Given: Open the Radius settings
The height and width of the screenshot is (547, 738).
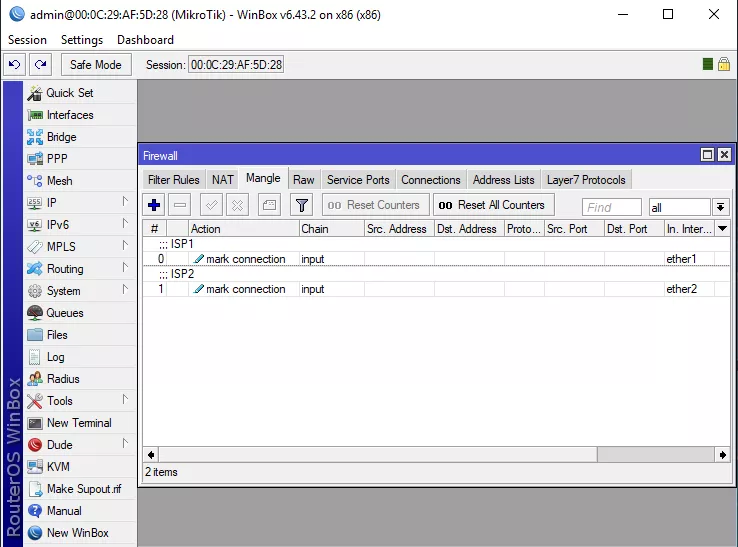Looking at the screenshot, I should (63, 379).
